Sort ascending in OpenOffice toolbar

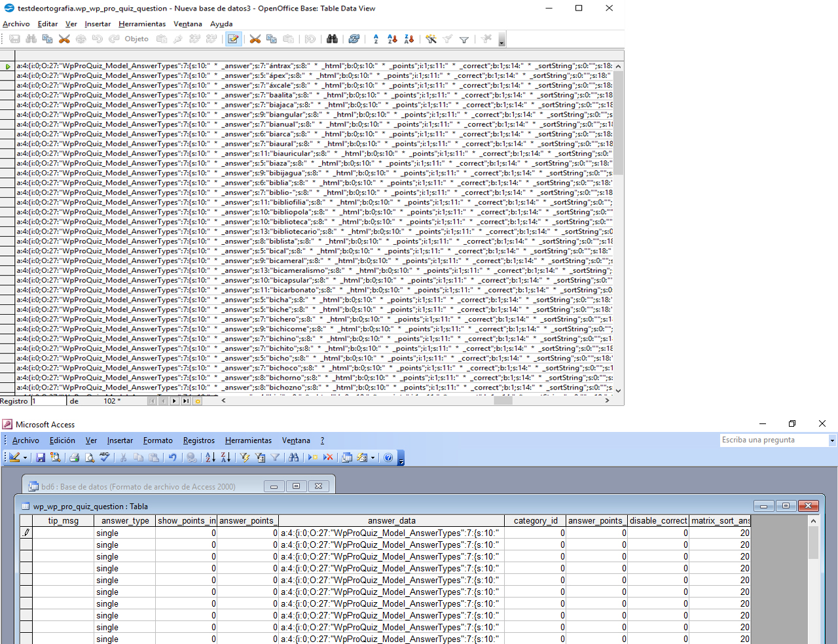(392, 39)
